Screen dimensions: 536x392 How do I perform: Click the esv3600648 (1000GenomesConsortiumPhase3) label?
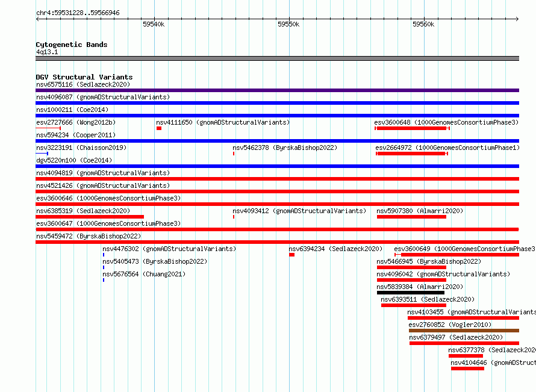tap(446, 122)
